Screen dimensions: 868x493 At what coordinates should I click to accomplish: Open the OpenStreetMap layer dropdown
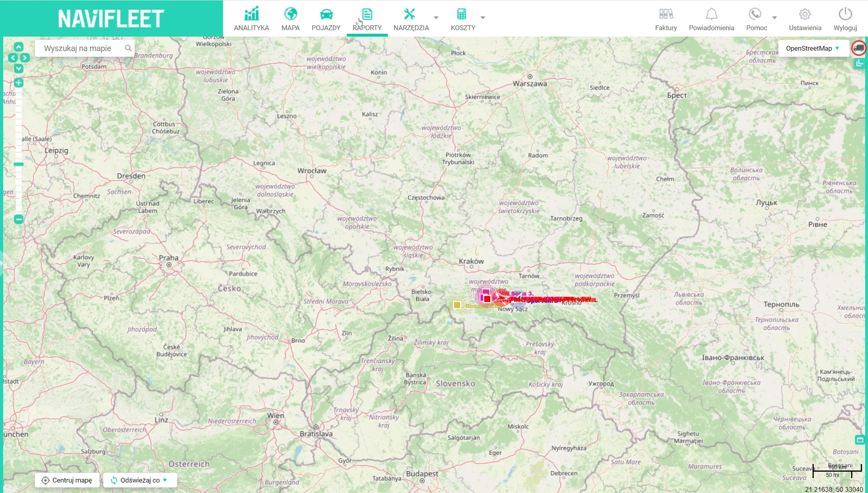[813, 48]
